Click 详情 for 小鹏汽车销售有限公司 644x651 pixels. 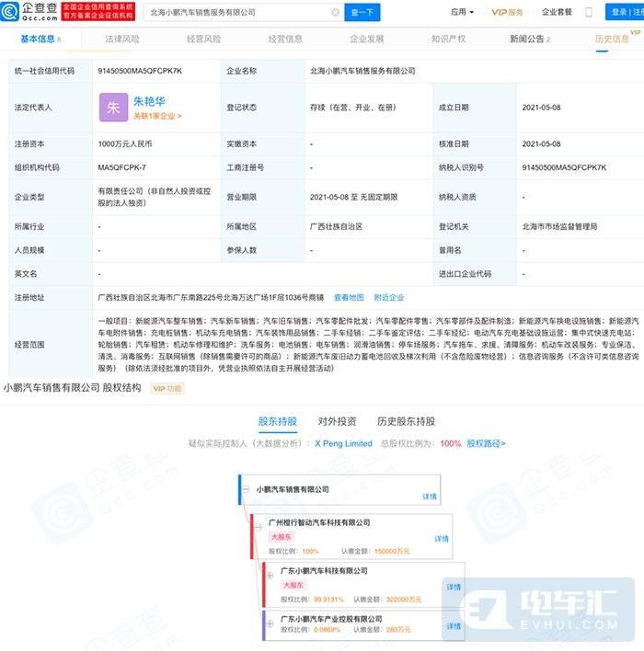pyautogui.click(x=430, y=497)
